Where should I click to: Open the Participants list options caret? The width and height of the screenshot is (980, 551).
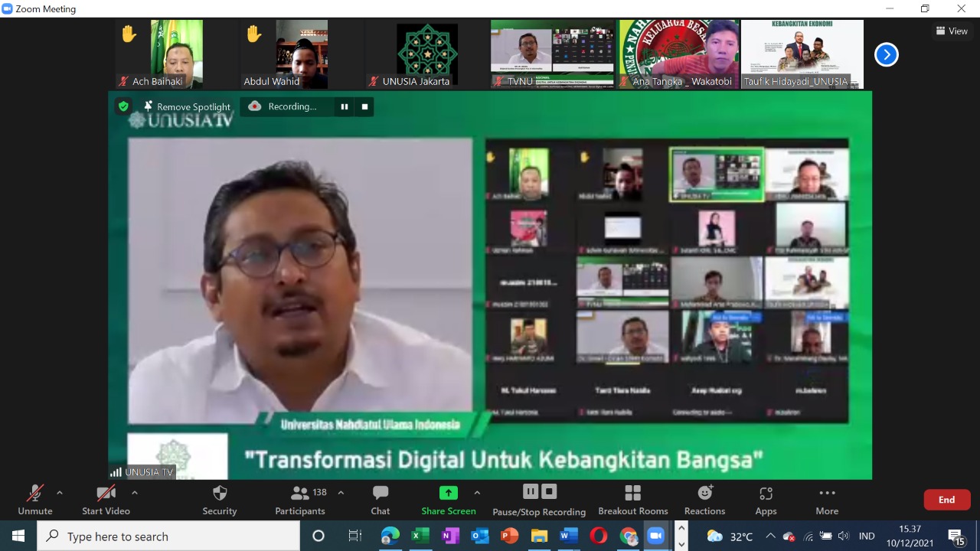click(341, 493)
